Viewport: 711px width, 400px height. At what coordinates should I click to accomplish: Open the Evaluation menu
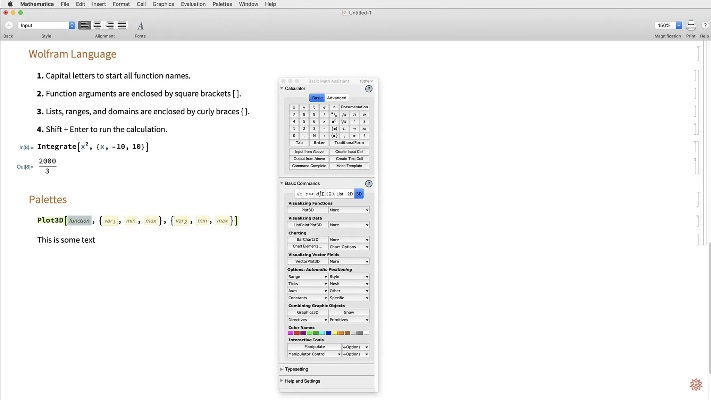[193, 4]
